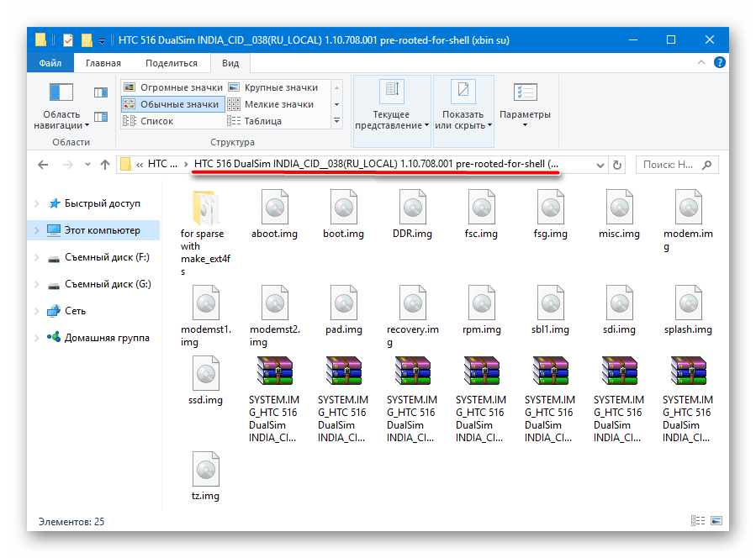The height and width of the screenshot is (558, 756).
Task: Open the help question mark icon
Action: tap(719, 63)
